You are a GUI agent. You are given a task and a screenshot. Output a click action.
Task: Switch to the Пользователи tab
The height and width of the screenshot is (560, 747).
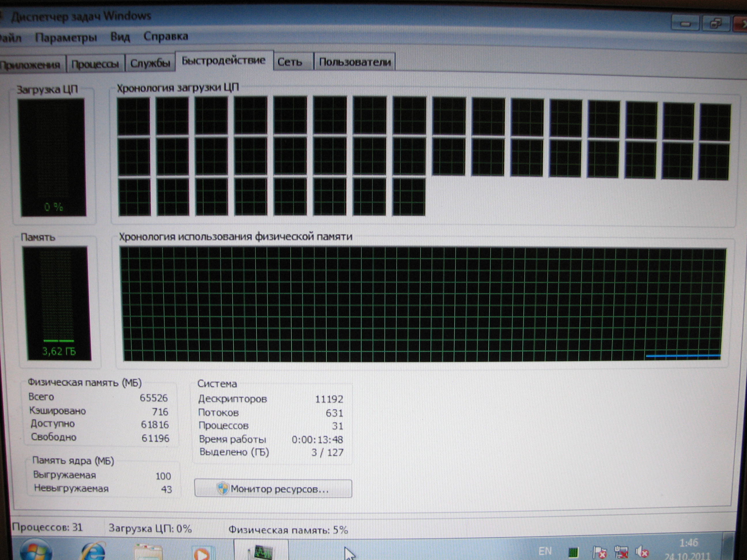354,62
